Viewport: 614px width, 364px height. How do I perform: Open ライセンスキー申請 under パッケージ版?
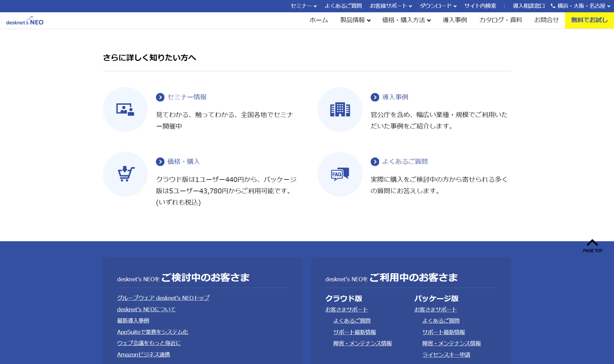click(446, 355)
